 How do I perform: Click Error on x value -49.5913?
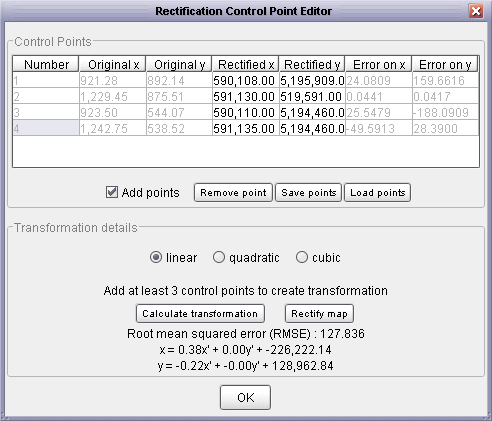(379, 128)
